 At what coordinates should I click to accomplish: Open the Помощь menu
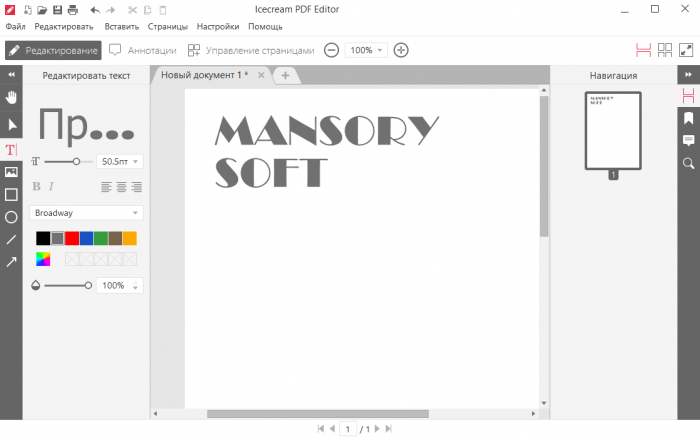tap(265, 27)
